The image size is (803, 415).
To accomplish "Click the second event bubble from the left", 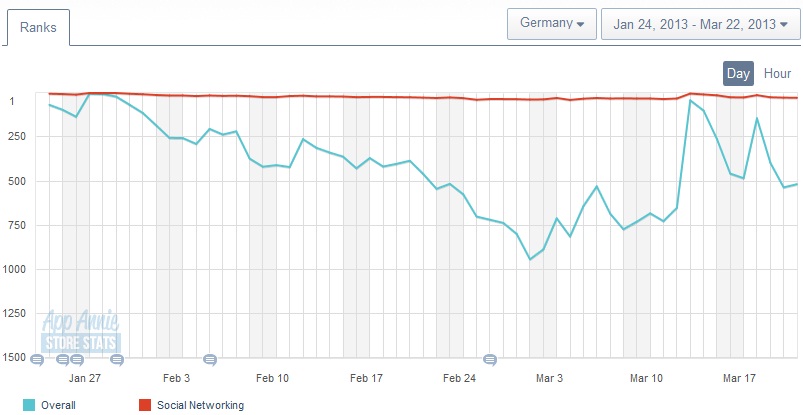I will coord(63,359).
